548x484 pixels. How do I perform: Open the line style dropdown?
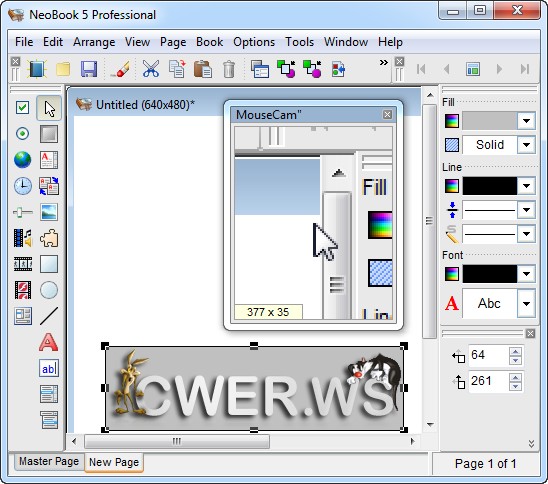[x=526, y=234]
